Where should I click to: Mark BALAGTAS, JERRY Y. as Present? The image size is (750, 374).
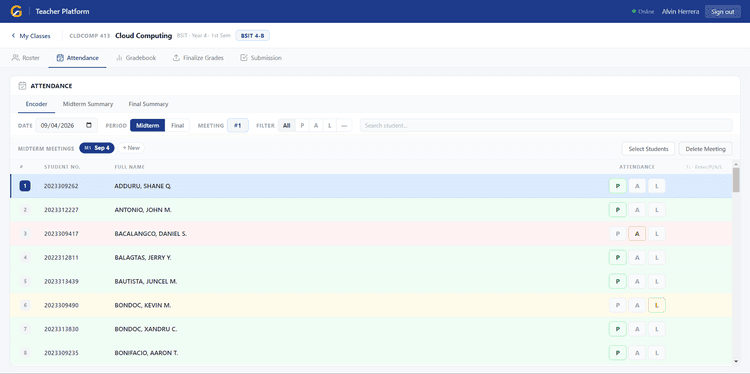click(x=618, y=258)
